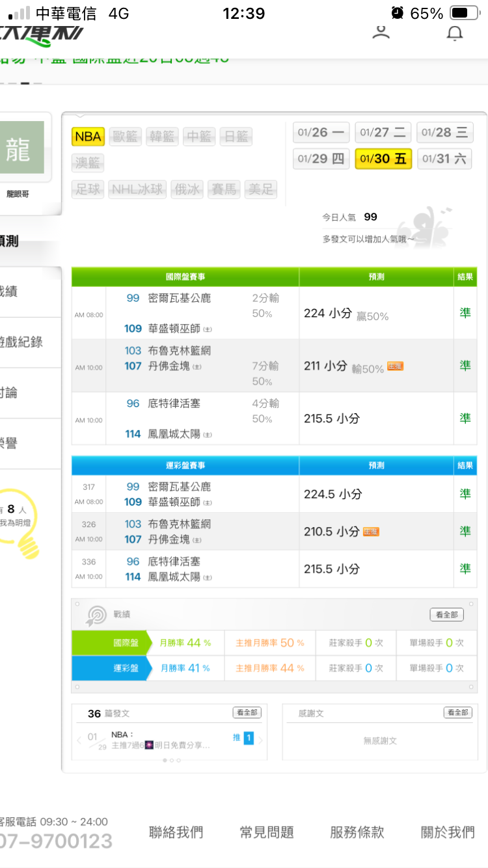This screenshot has height=868, width=488.
Task: Choose date 01/30 五
Action: pos(383,159)
